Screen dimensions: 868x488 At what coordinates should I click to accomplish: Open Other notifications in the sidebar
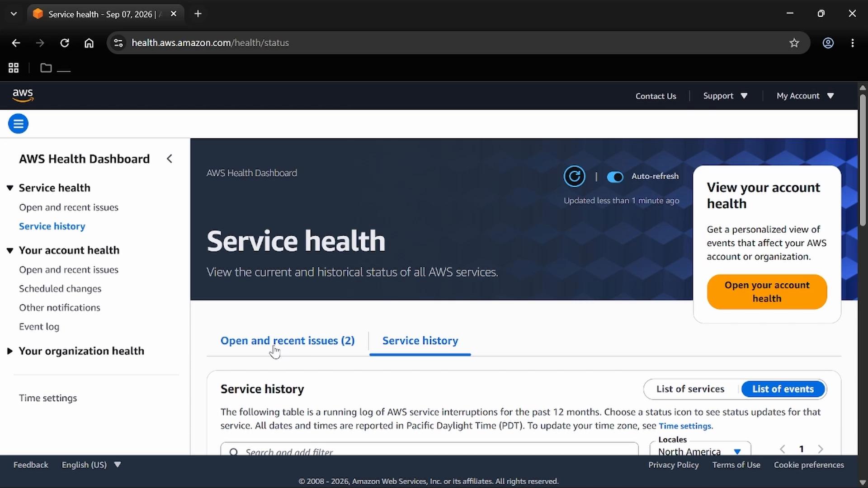(x=60, y=308)
